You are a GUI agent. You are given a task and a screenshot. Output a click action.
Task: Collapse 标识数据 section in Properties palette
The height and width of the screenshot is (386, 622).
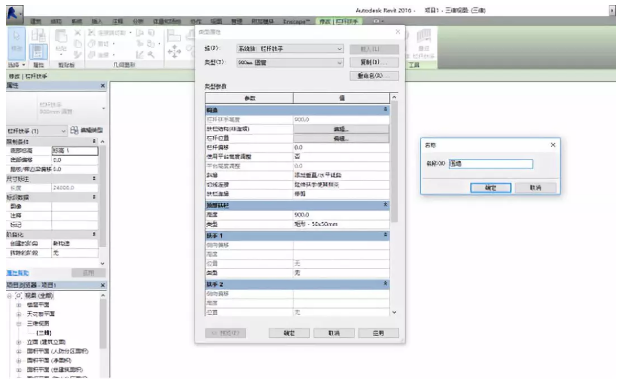[x=94, y=197]
